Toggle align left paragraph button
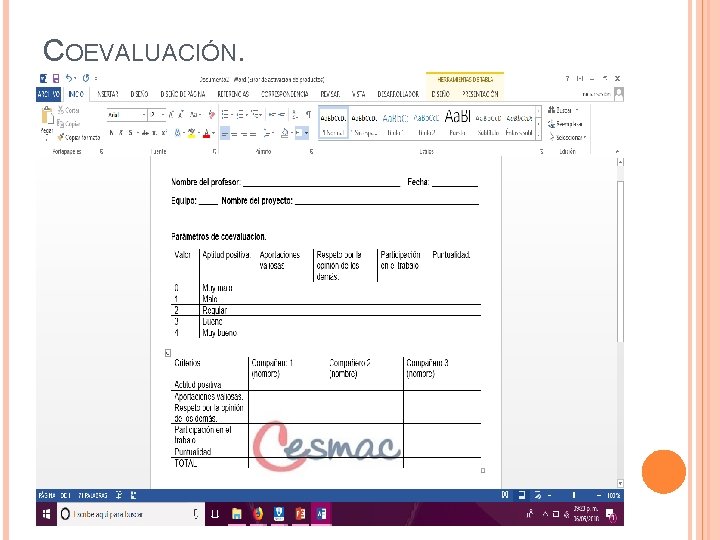The height and width of the screenshot is (540, 720). click(225, 134)
